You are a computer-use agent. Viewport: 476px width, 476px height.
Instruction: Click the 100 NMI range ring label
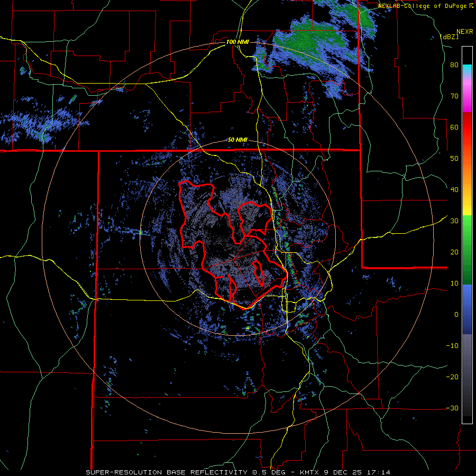pyautogui.click(x=237, y=42)
